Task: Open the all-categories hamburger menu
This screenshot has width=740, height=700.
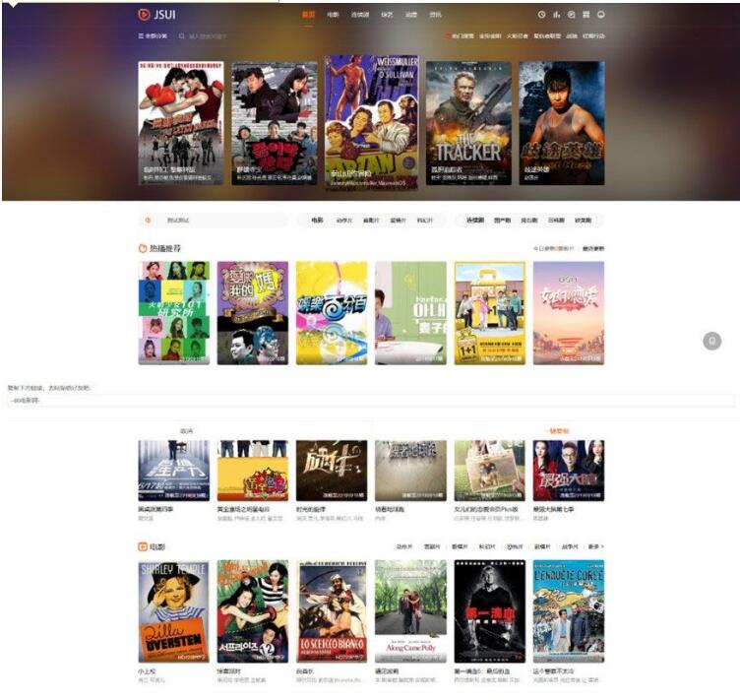Action: 153,35
